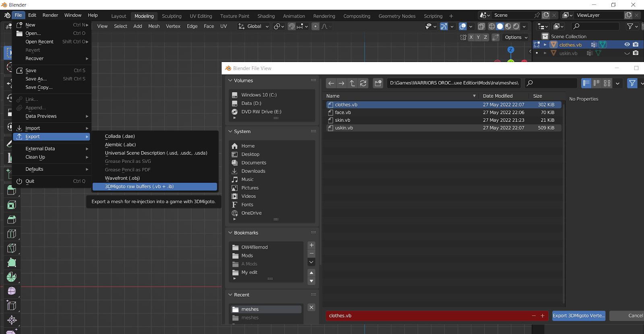Image resolution: width=644 pixels, height=334 pixels.
Task: Create a new directory in file browser
Action: point(378,83)
